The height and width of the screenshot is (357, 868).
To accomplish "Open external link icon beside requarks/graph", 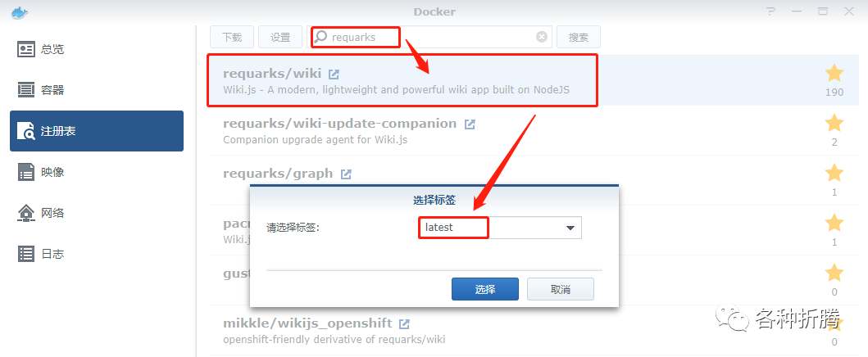I will [346, 174].
